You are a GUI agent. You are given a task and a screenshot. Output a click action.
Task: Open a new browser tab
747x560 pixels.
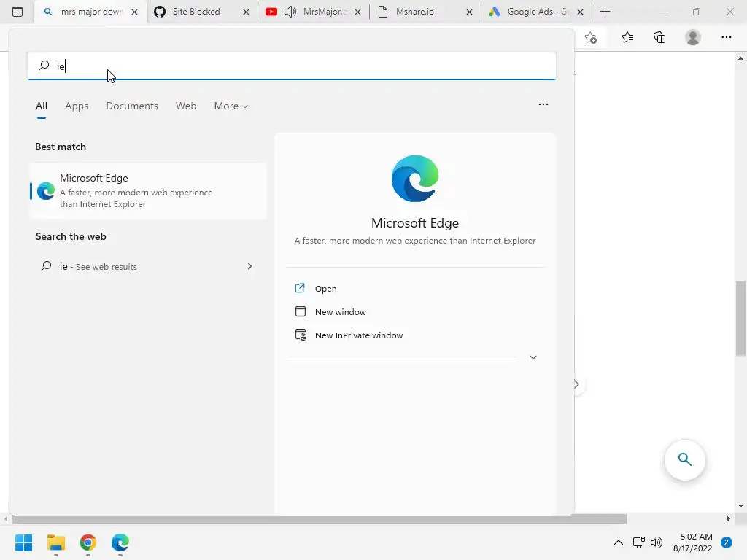tap(605, 12)
